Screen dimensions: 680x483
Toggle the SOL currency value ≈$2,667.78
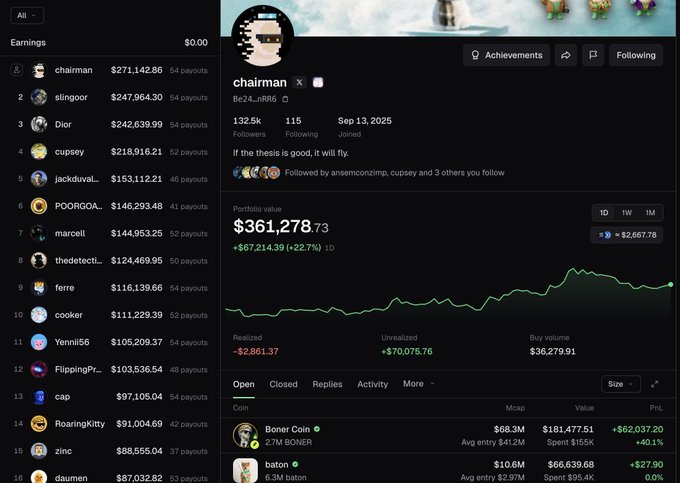[x=627, y=235]
